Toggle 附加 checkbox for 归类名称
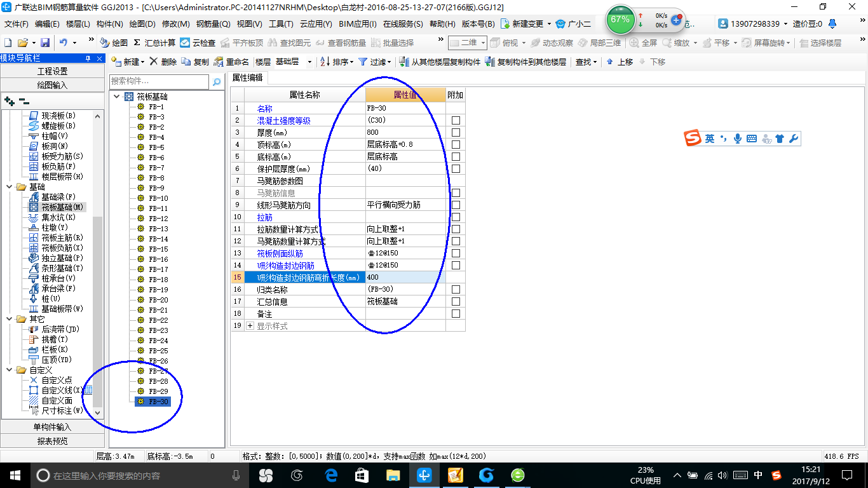This screenshot has width=868, height=488. (456, 290)
